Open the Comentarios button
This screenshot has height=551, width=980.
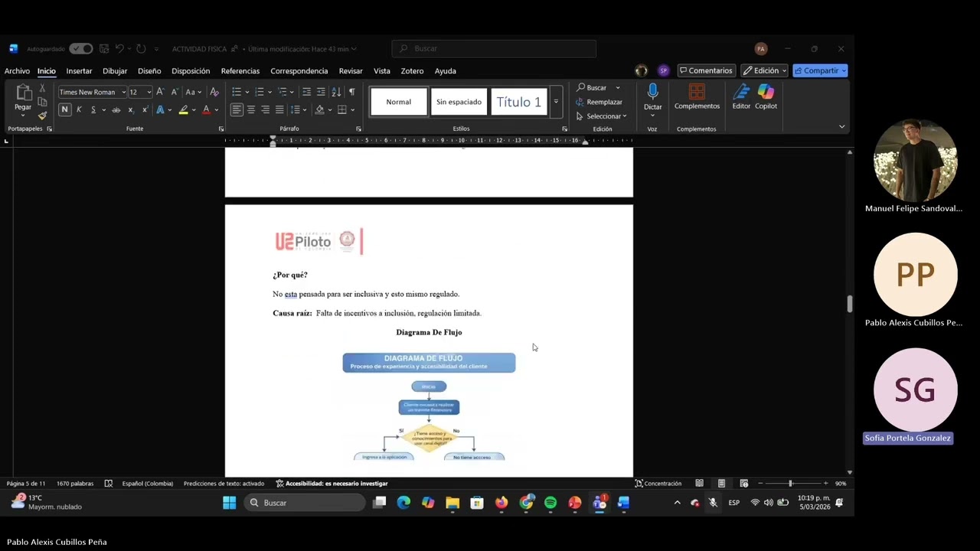(706, 70)
